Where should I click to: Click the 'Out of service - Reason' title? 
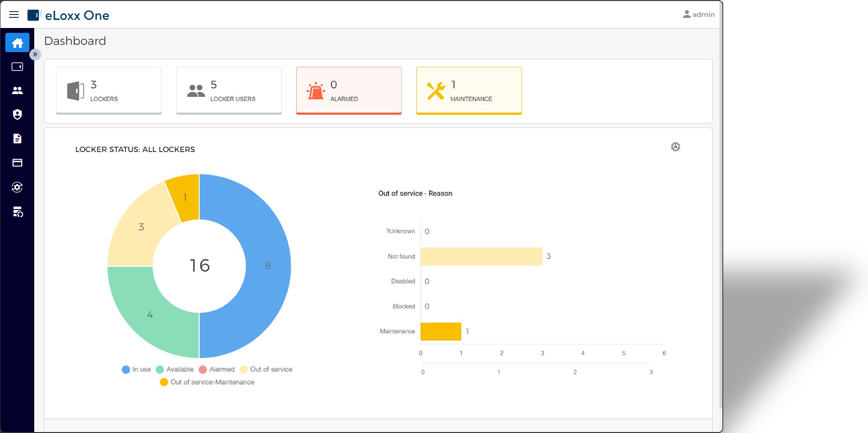click(415, 194)
